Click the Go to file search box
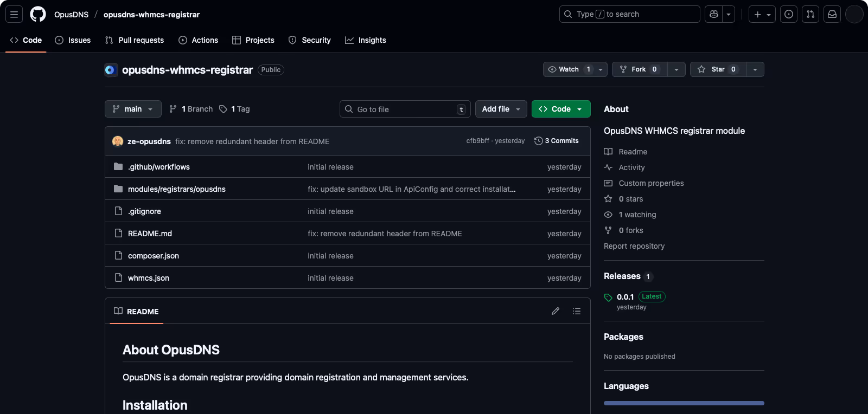 (405, 109)
